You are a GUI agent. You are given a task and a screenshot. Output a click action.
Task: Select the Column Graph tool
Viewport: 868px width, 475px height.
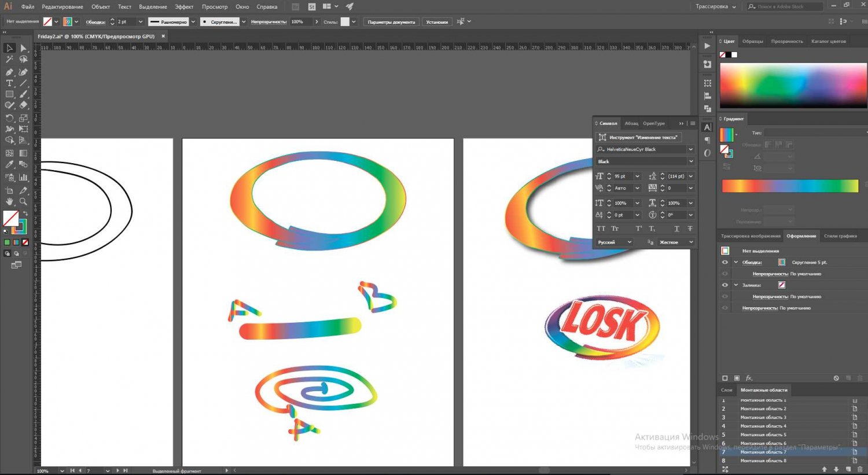click(x=23, y=178)
